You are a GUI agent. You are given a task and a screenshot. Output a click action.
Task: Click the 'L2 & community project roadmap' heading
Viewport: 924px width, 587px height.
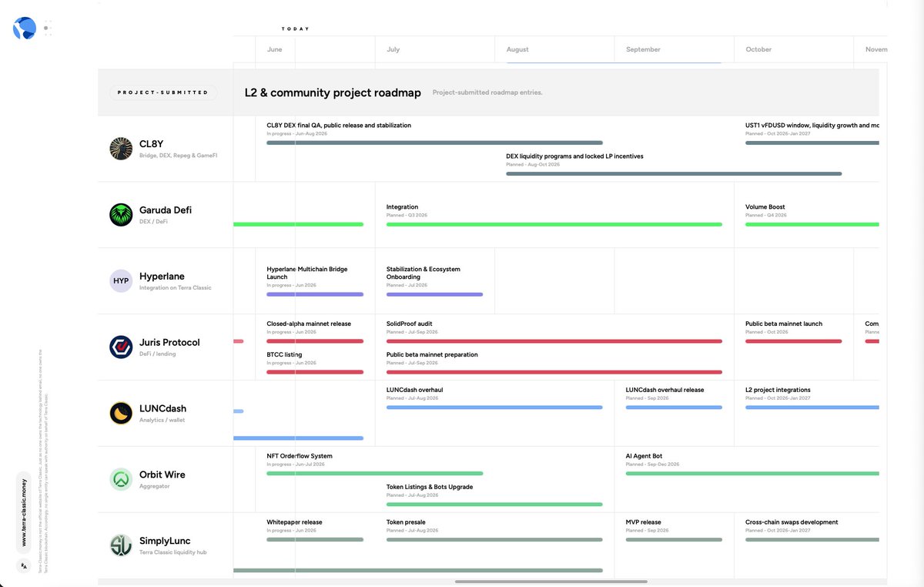333,92
